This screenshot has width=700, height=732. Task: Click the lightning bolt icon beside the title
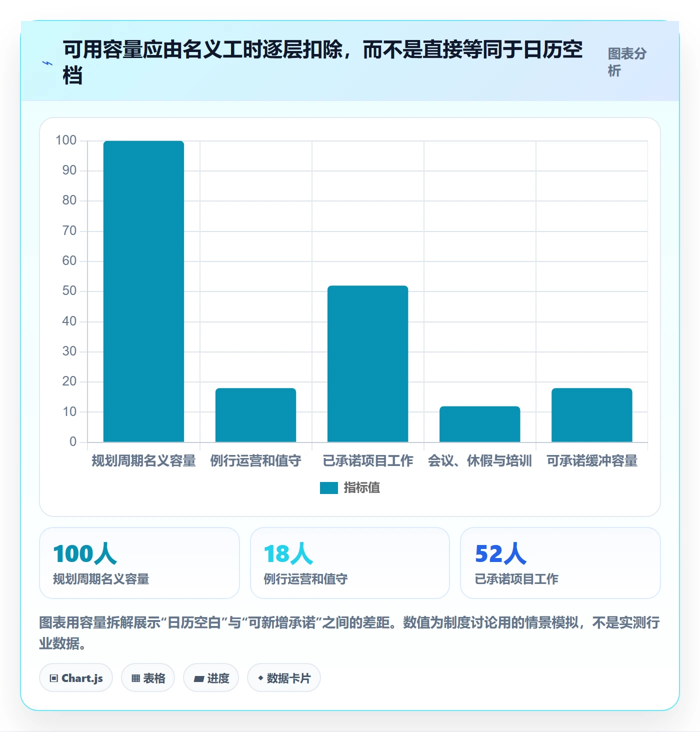47,63
